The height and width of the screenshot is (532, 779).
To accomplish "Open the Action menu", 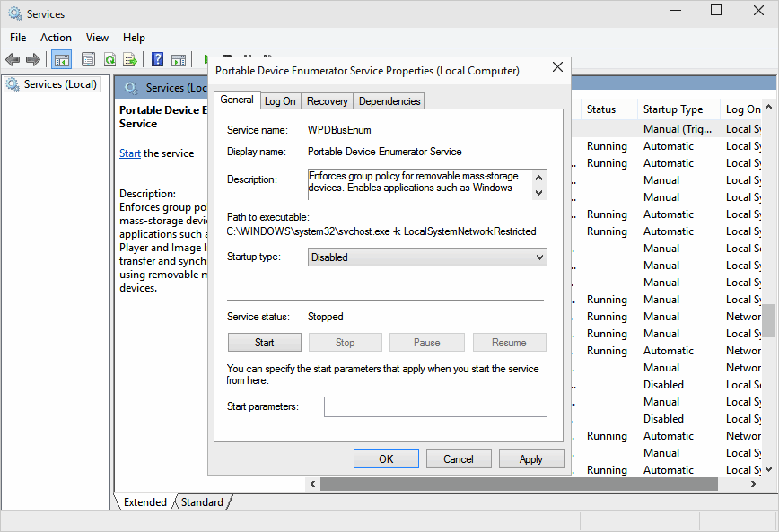I will click(56, 38).
